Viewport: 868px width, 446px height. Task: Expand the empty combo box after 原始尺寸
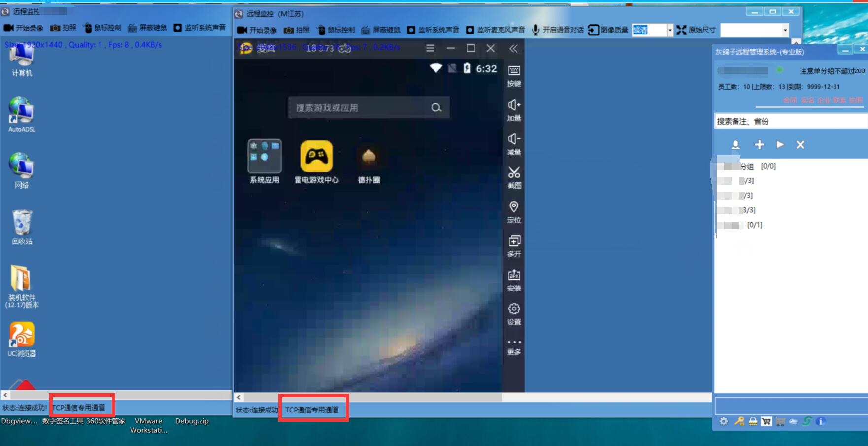[785, 30]
